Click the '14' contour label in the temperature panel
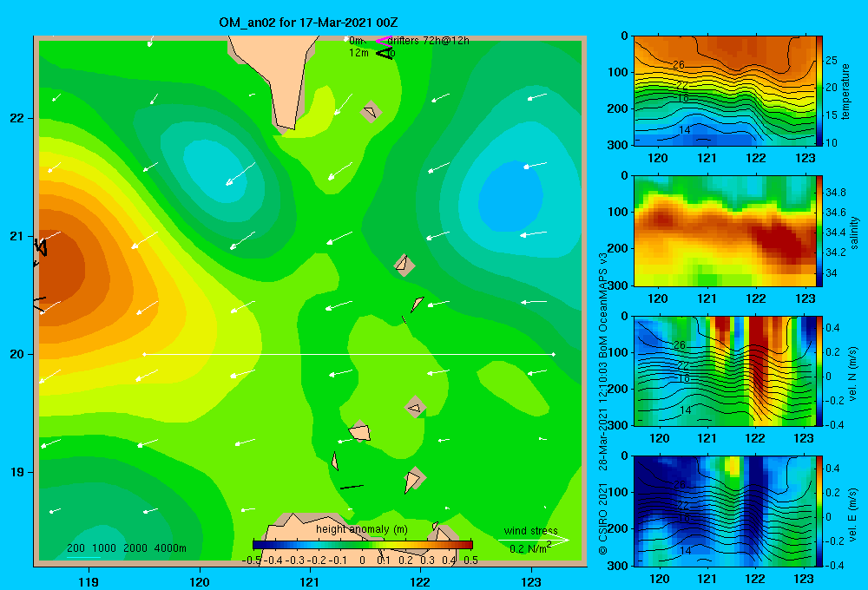This screenshot has height=590, width=868. [x=685, y=130]
